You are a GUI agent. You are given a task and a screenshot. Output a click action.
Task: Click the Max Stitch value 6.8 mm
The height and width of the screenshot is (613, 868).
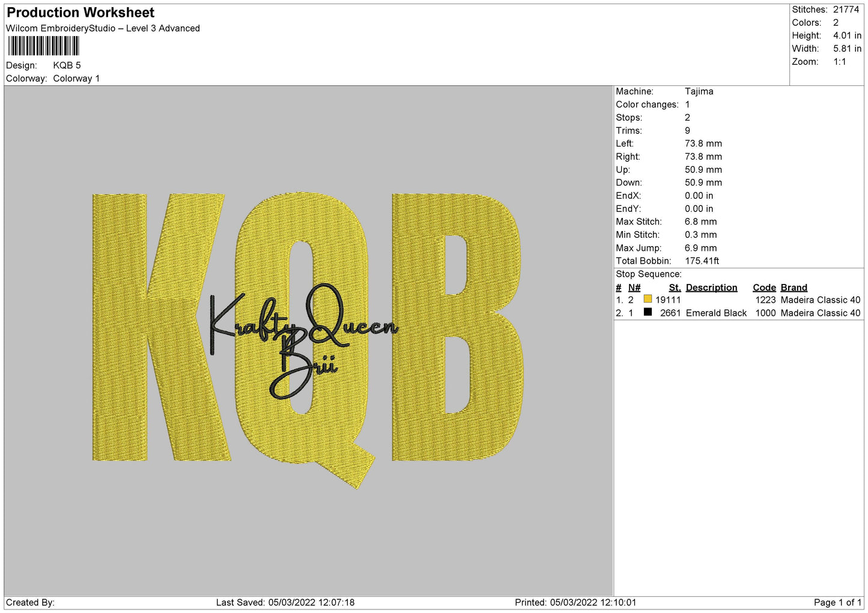click(701, 222)
